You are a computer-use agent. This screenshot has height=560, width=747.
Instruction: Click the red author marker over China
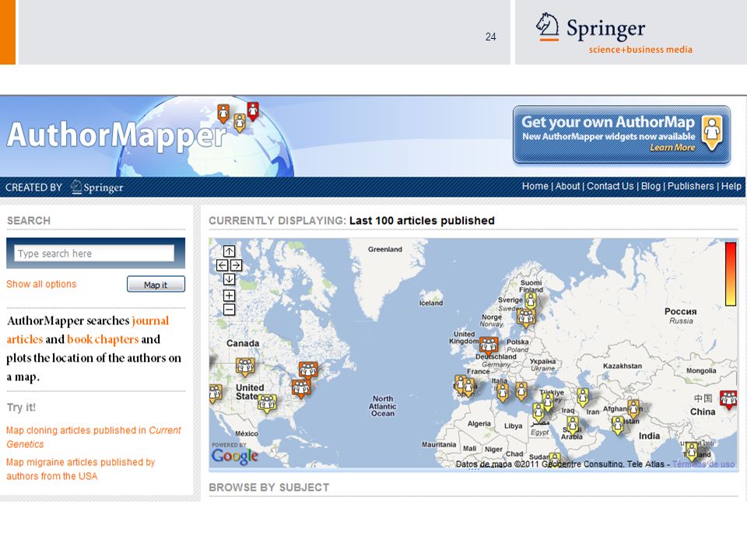(x=728, y=399)
